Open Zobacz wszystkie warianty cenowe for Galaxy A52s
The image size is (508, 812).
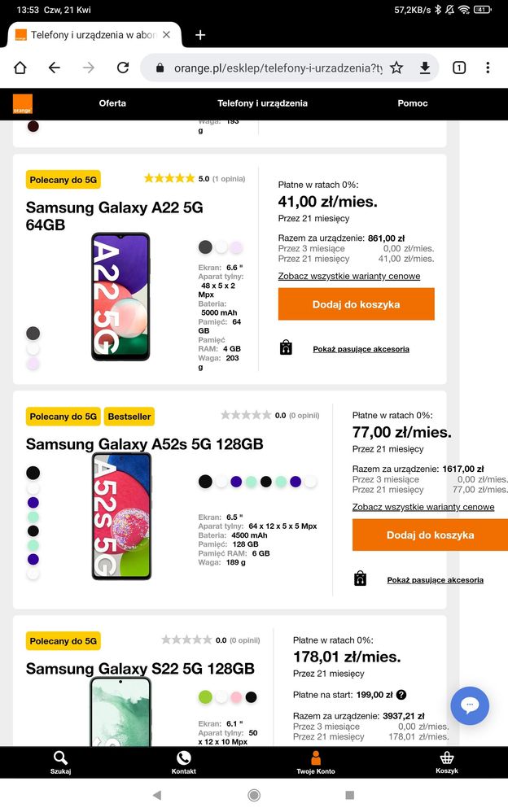pos(423,506)
